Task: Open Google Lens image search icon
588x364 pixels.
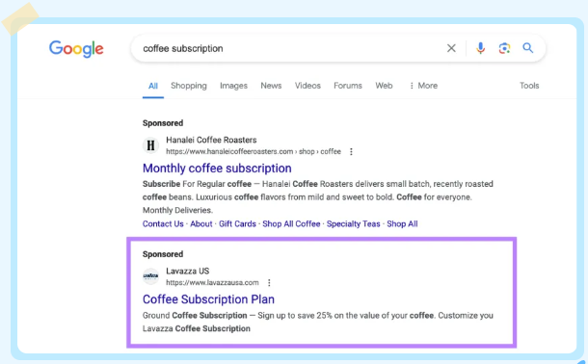Action: coord(504,48)
